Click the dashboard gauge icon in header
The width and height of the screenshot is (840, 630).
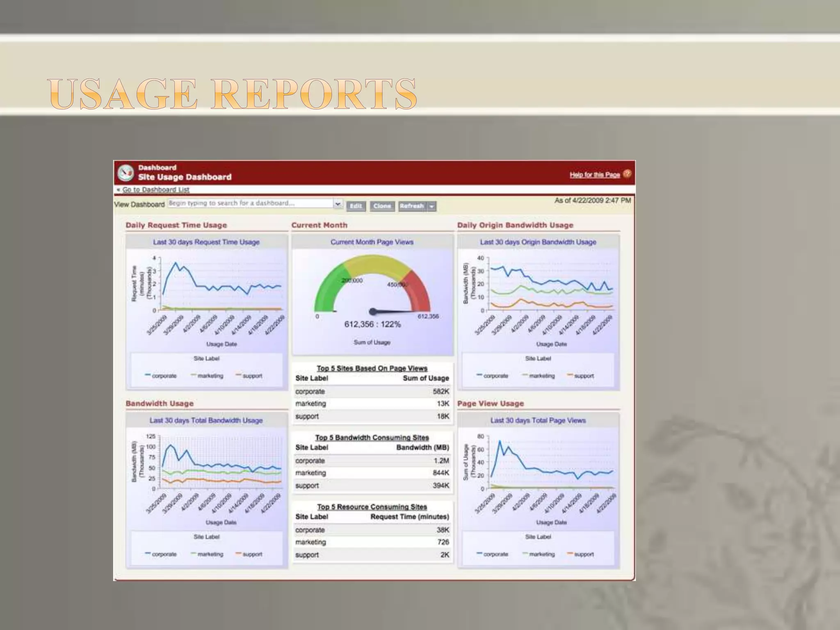(x=126, y=173)
